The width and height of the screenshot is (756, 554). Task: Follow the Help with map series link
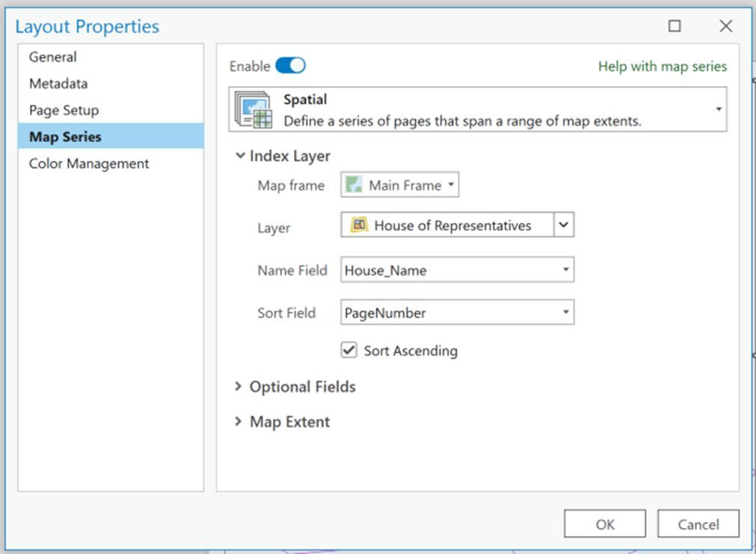point(661,66)
